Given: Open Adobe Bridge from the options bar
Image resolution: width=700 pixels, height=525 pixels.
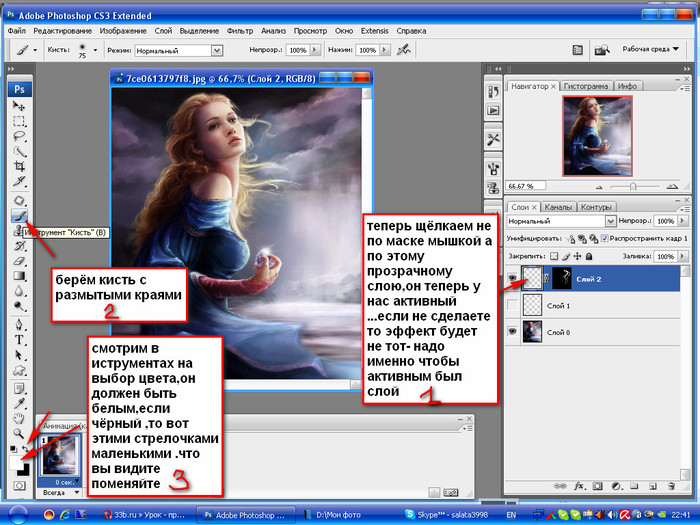Looking at the screenshot, I should [602, 50].
